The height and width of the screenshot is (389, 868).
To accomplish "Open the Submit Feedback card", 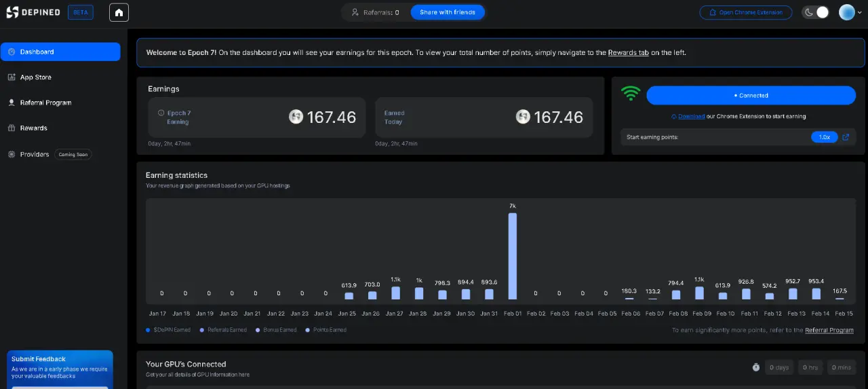I will click(60, 369).
